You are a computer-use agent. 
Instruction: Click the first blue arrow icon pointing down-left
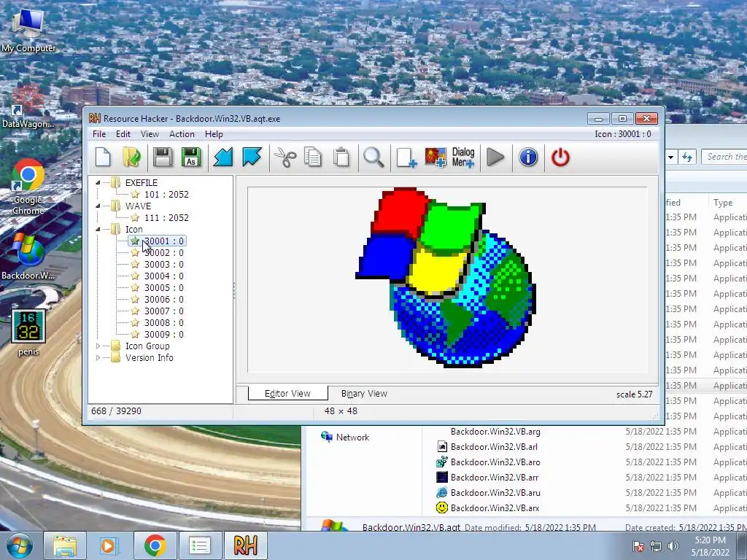(223, 157)
